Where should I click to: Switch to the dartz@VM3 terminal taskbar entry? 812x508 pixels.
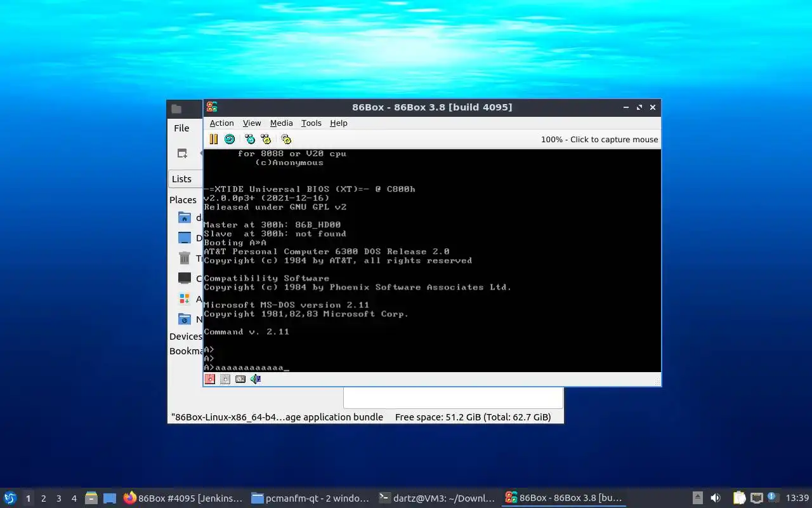tap(437, 498)
